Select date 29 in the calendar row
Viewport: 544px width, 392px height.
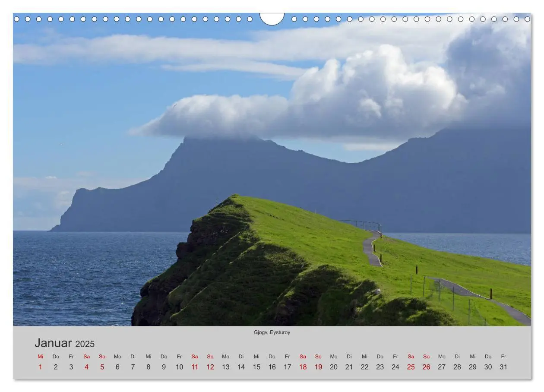point(472,367)
